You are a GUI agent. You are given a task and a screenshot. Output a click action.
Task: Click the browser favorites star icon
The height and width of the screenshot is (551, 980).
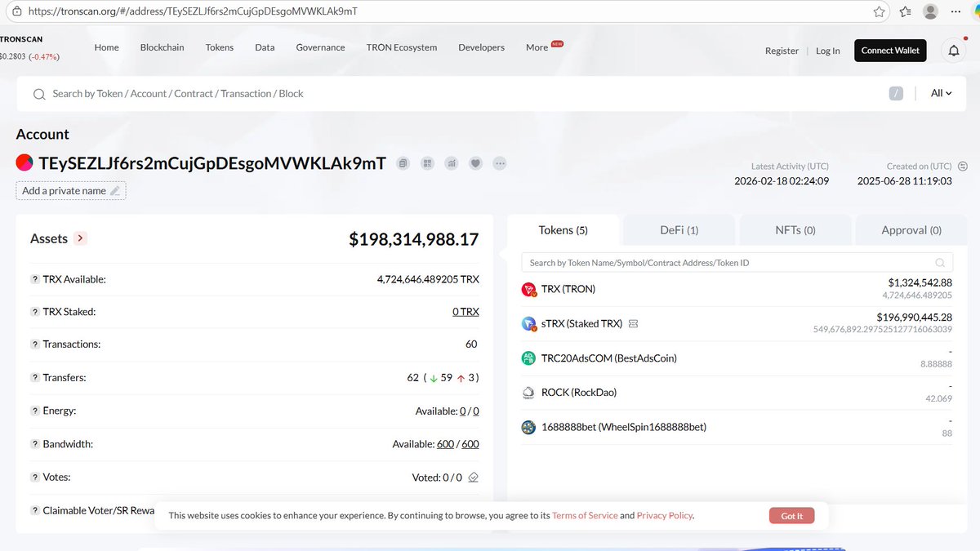(879, 11)
